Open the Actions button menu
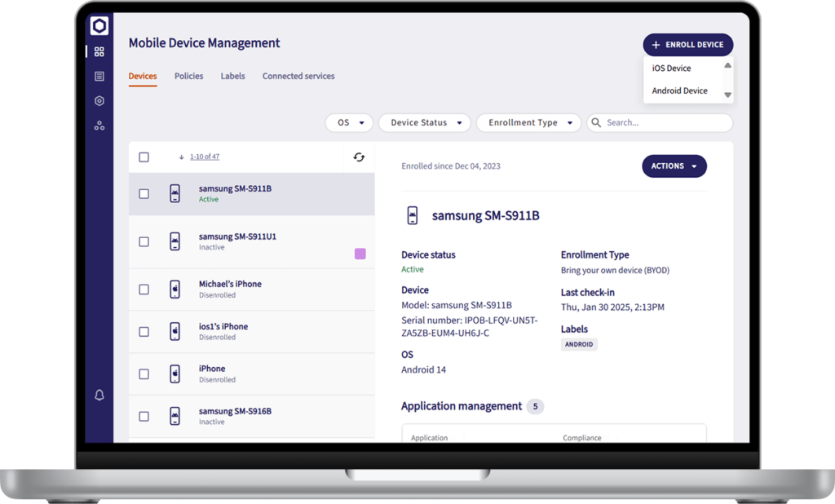 (674, 166)
